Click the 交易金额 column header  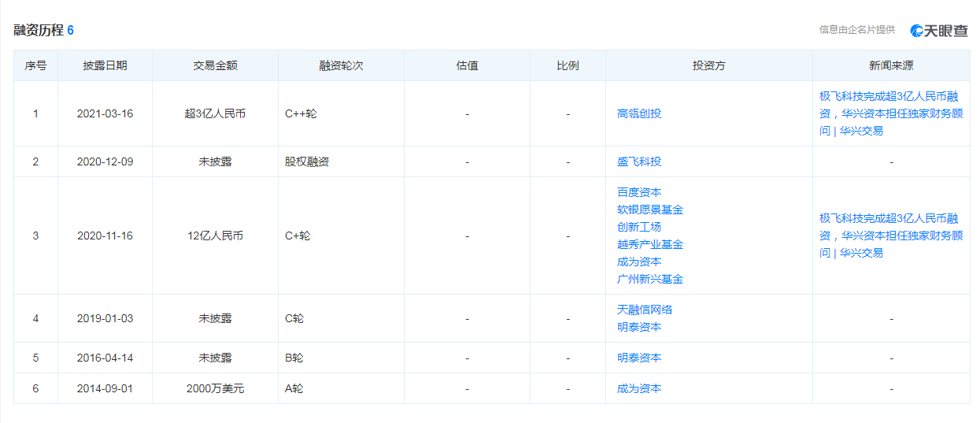pyautogui.click(x=215, y=65)
